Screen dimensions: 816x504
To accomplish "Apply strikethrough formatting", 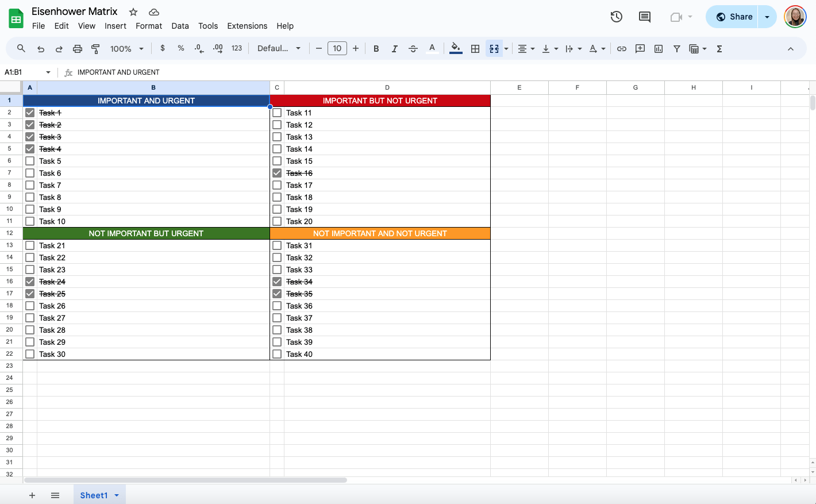I will pyautogui.click(x=413, y=49).
